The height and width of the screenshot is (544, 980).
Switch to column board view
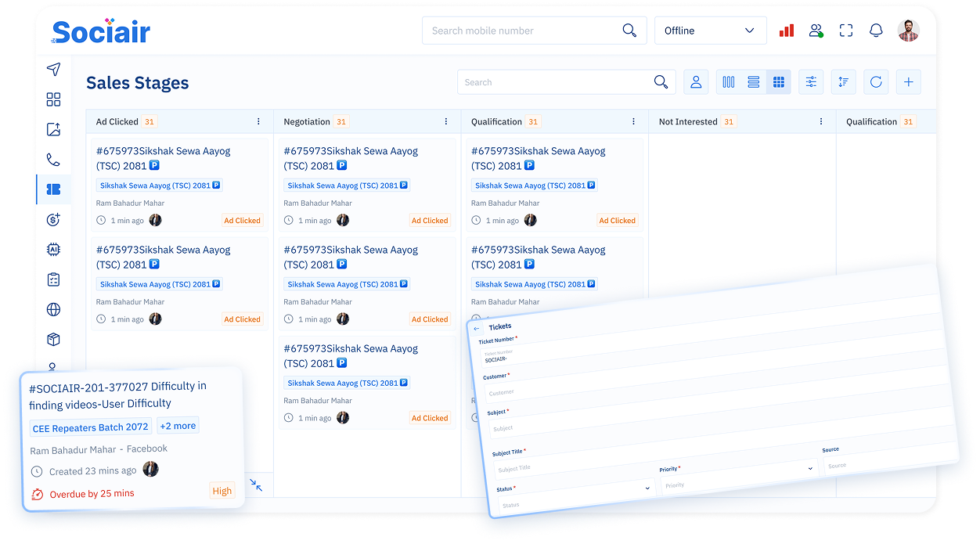(729, 82)
